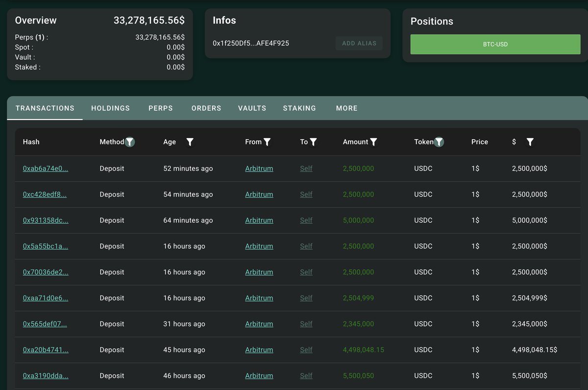Click Arbitrum link in 64 minutes ago row
The height and width of the screenshot is (390, 588).
pyautogui.click(x=259, y=220)
